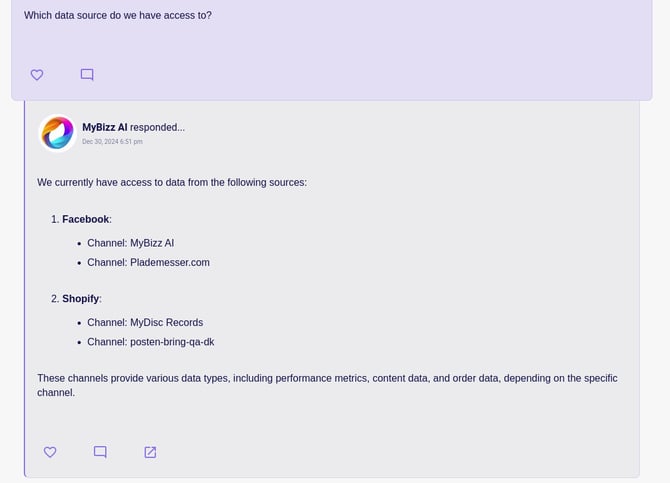Click the 'These channels provide' summary paragraph
670x483 pixels.
[x=327, y=385]
